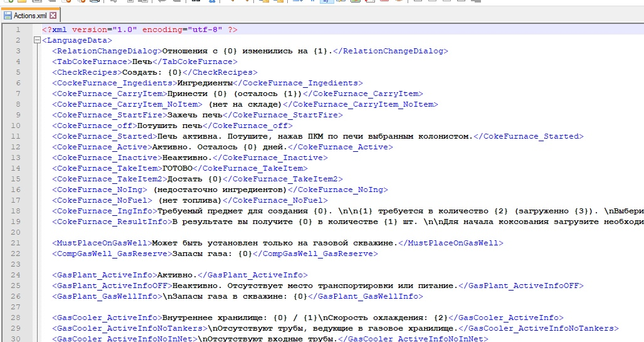644x342 pixels.
Task: Click the text Зажечь печь
Action: point(195,115)
